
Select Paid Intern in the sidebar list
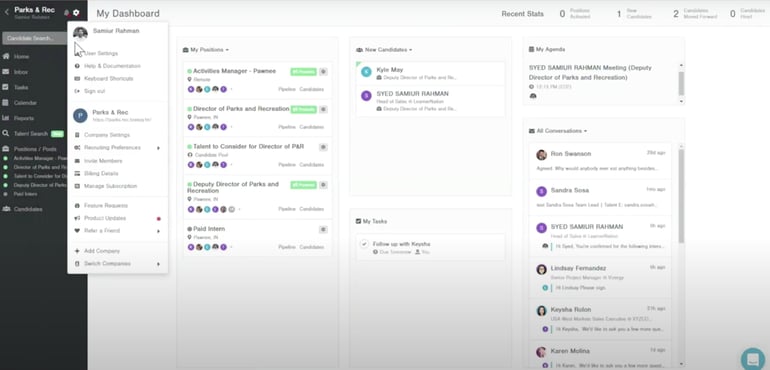[25, 194]
